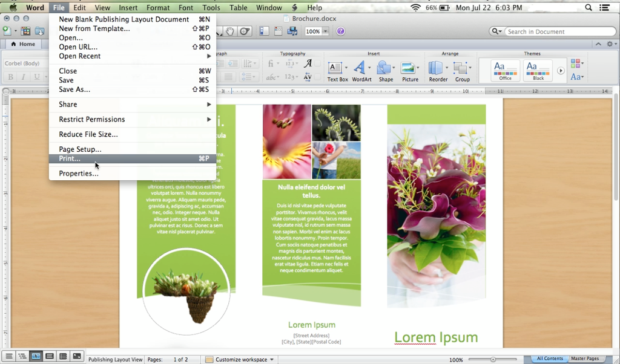Click the Text Box insert icon
The height and width of the screenshot is (364, 620).
(x=335, y=68)
